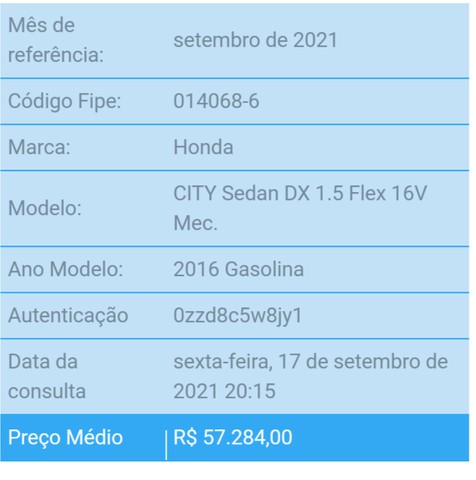Select the price R$ 57.284,00
This screenshot has width=476, height=480.
(x=233, y=437)
